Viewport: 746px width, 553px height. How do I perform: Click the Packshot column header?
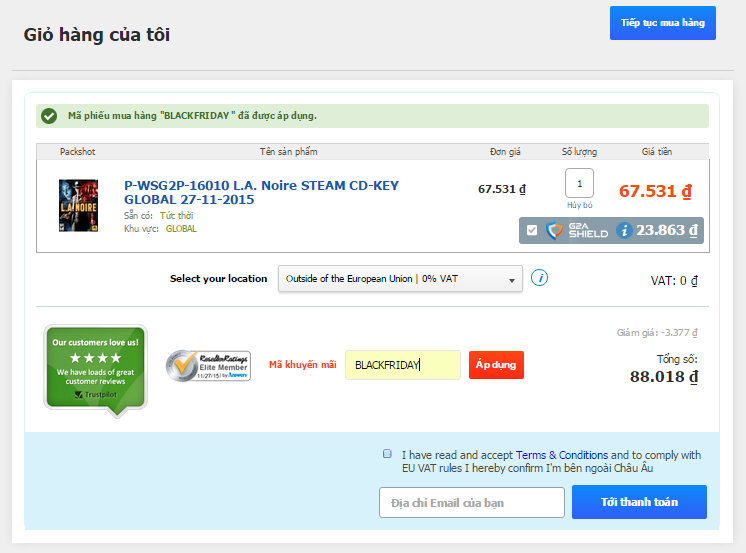[x=78, y=151]
